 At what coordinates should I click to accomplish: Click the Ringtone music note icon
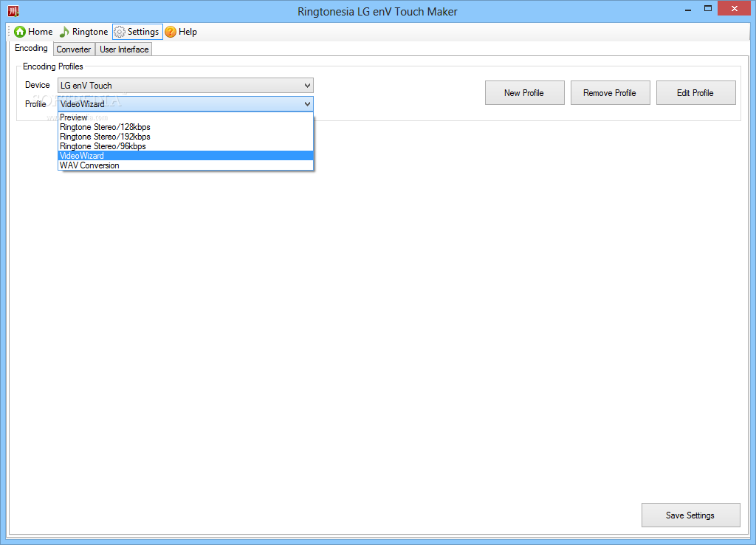coord(64,32)
